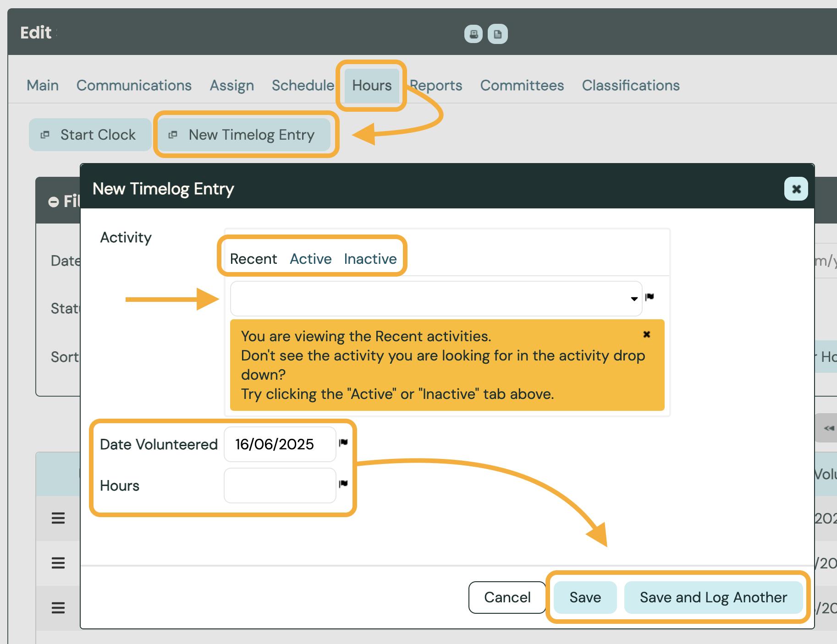Screen dimensions: 837x644
Task: Switch to the Inactive activities tab
Action: click(370, 259)
